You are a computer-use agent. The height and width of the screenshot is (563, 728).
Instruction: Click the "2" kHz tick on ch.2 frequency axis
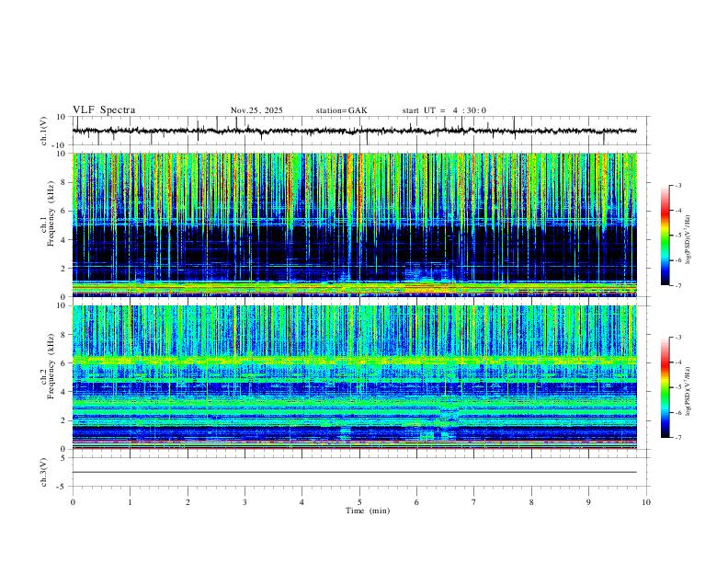(x=64, y=420)
